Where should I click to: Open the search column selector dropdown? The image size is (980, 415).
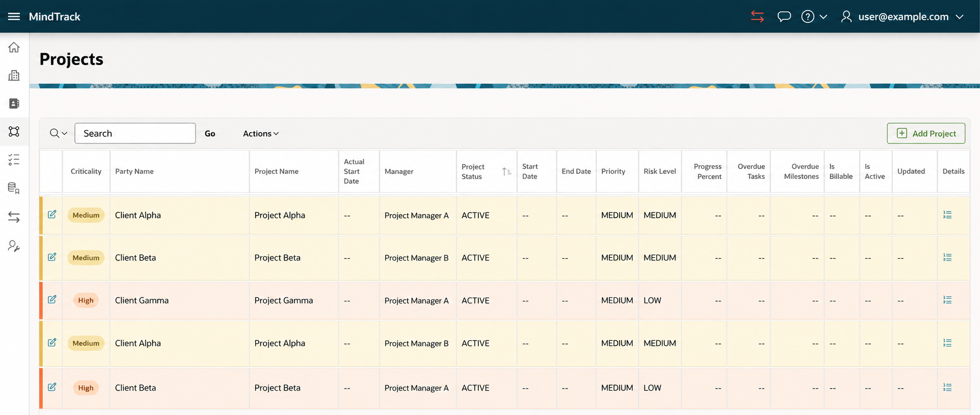click(x=58, y=133)
